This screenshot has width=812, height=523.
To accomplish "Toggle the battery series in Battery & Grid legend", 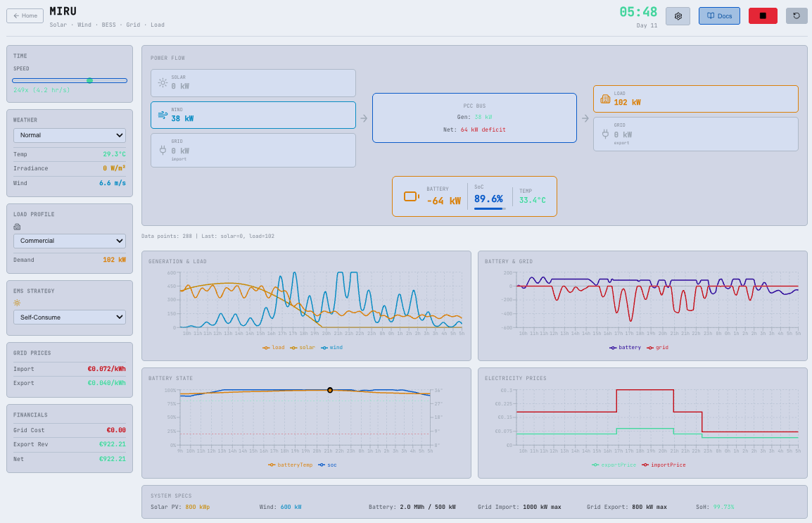I will 625,348.
